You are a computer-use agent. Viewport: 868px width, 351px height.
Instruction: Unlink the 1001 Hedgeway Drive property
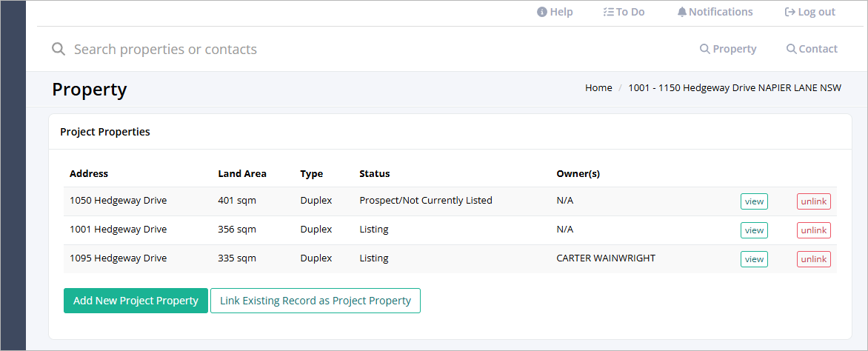814,230
